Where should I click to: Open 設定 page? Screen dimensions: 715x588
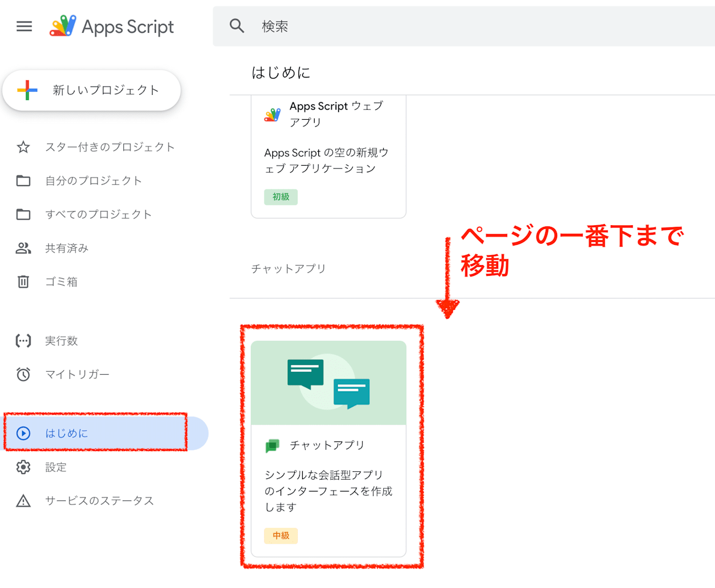56,467
